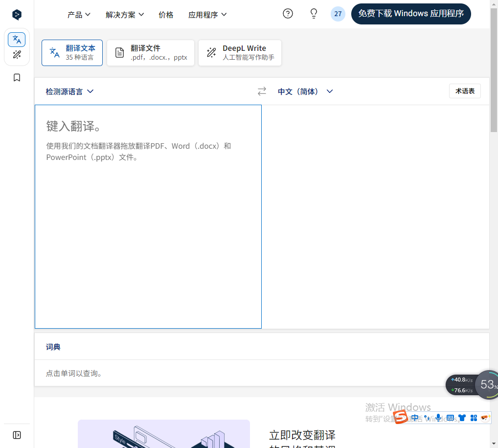The height and width of the screenshot is (448, 498).
Task: Toggle Sogou punctuation mode icon
Action: [x=427, y=418]
